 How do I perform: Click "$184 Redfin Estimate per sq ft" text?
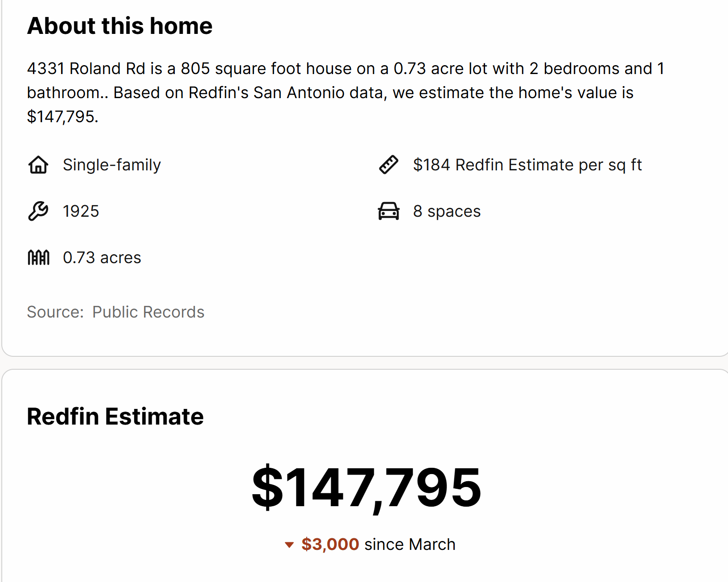[527, 165]
